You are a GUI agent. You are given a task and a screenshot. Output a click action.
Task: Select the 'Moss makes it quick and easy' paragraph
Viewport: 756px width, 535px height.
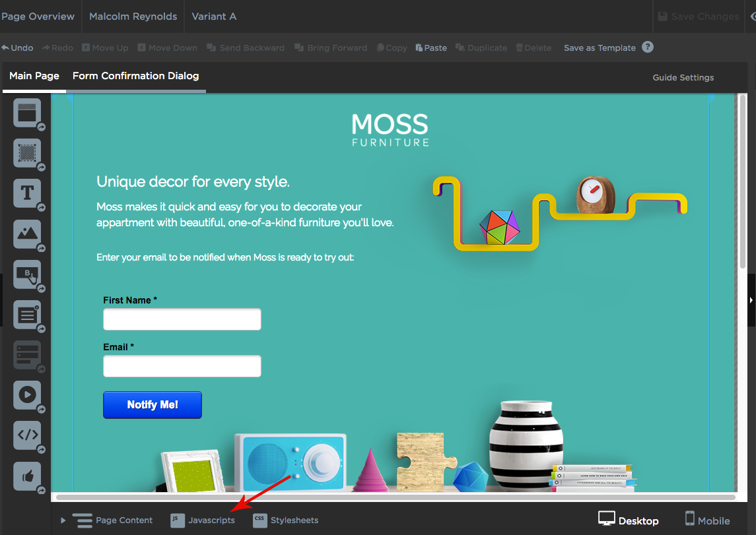point(245,214)
